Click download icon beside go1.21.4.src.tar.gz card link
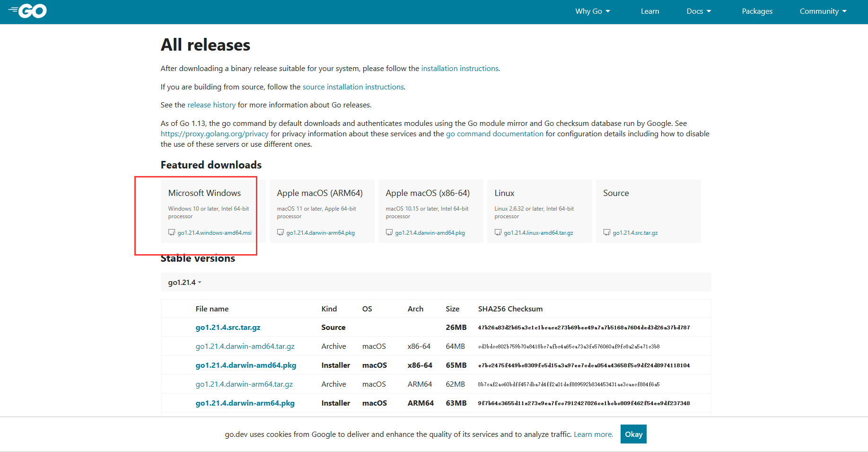The image size is (868, 452). 607,232
